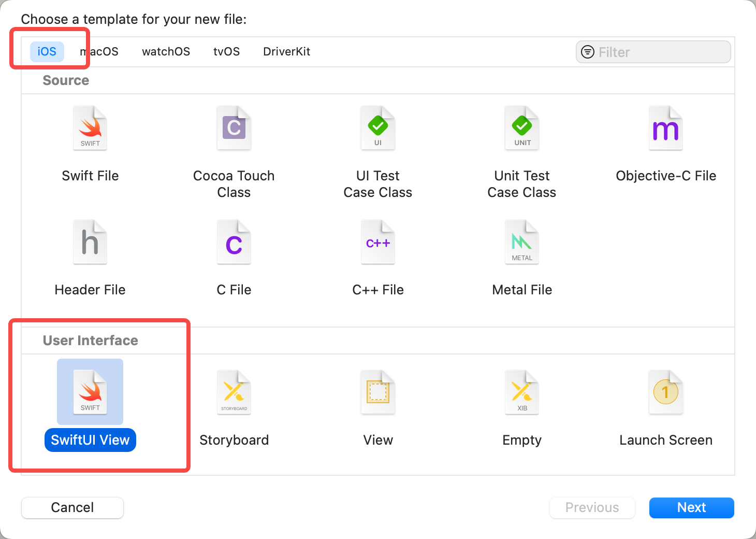Click the highlighted "SwiftUI View" label

coord(90,440)
